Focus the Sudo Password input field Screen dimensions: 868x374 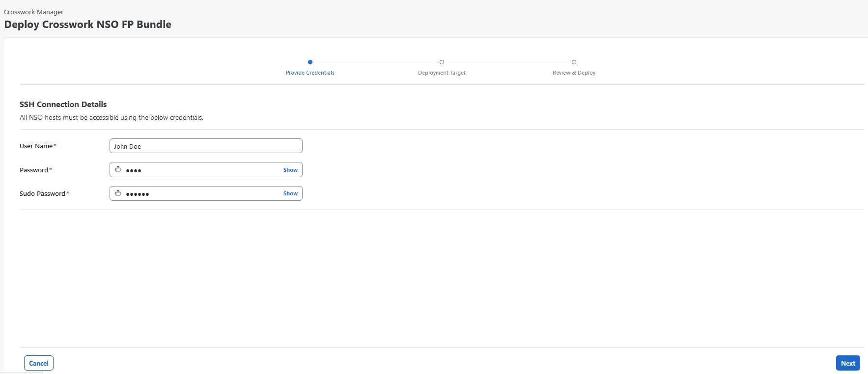tap(206, 193)
